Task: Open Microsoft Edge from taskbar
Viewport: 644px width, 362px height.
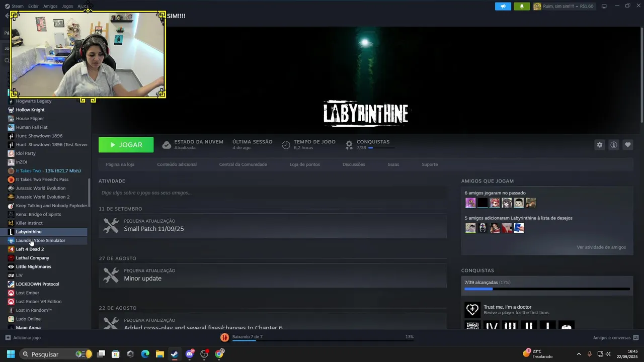Action: [x=145, y=354]
